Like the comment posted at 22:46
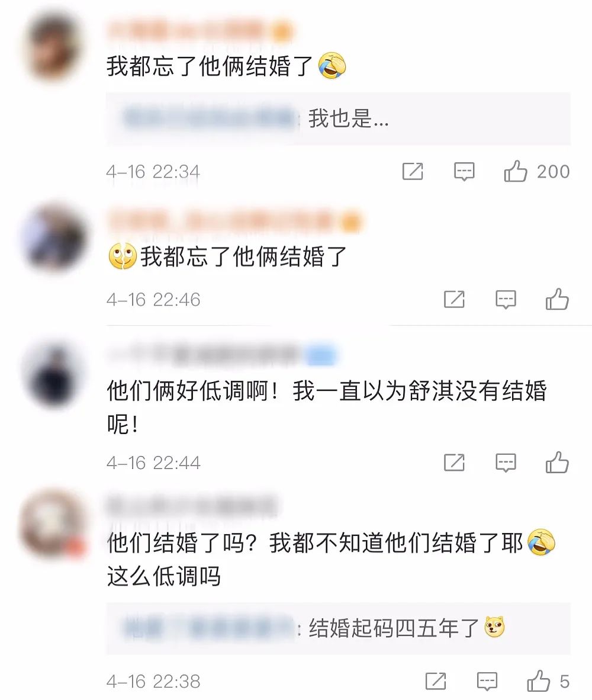The image size is (592, 700). 557,299
